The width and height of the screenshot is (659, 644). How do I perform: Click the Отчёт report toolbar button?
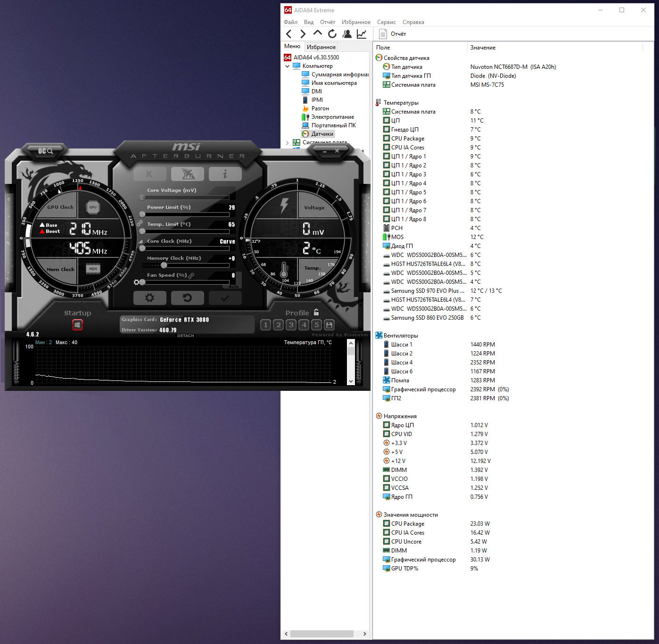click(x=393, y=34)
